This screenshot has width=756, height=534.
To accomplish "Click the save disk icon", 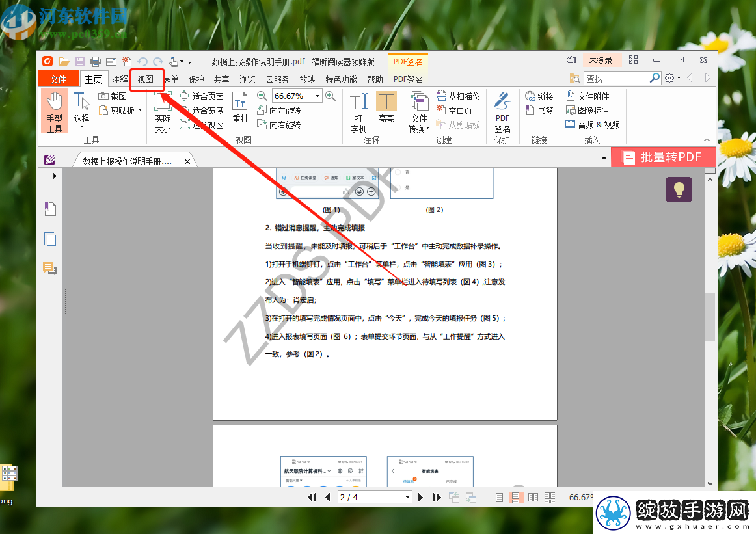I will pos(79,62).
